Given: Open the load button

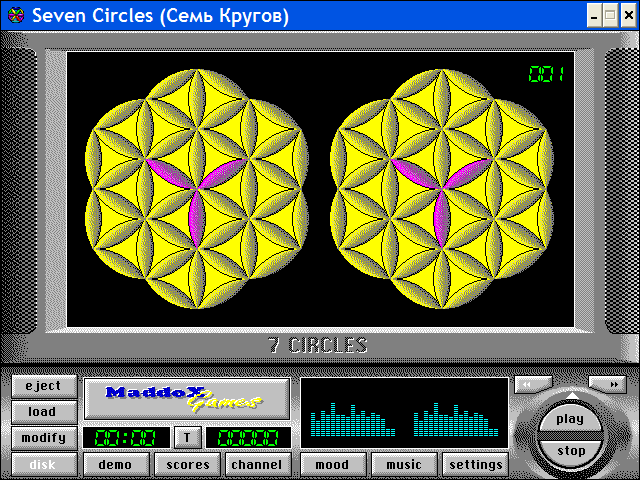Looking at the screenshot, I should coord(44,412).
